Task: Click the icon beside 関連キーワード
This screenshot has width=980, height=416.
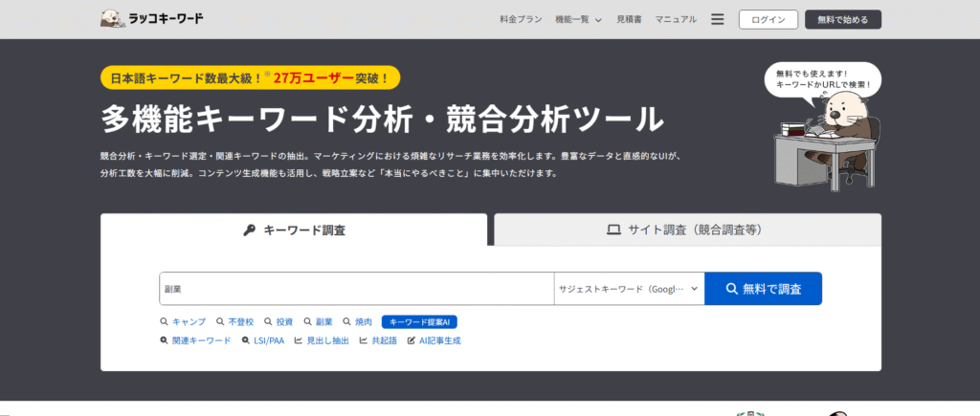Action: coord(165,341)
